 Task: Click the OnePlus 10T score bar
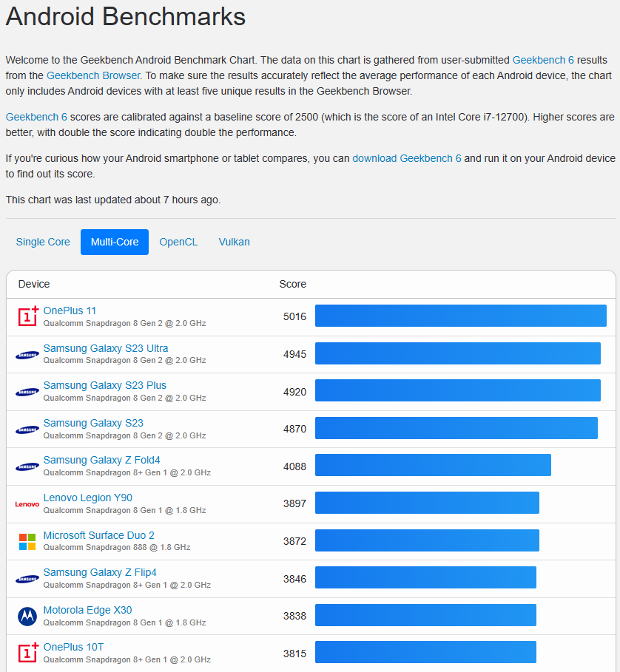point(425,652)
